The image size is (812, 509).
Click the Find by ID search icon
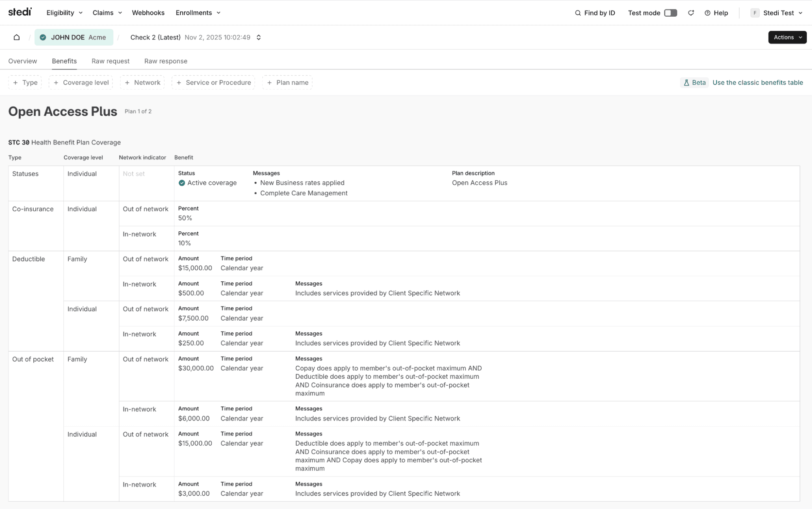pyautogui.click(x=578, y=13)
